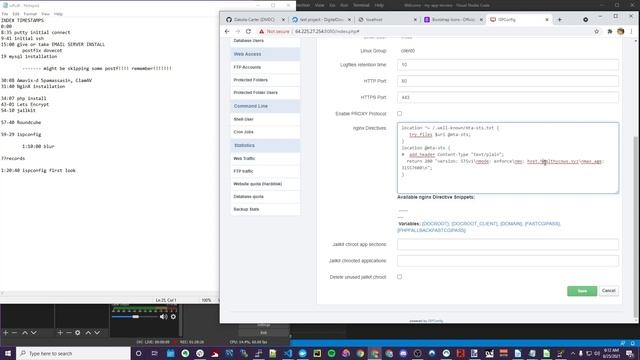Screen dimensions: 640x360
Task: Enable the PROXY Protocol checkbox
Action: (400, 113)
